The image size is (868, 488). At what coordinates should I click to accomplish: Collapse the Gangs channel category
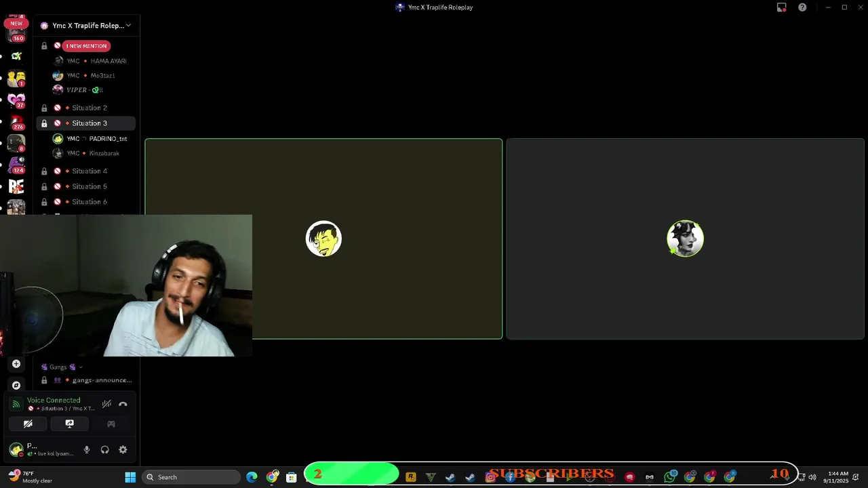point(62,367)
